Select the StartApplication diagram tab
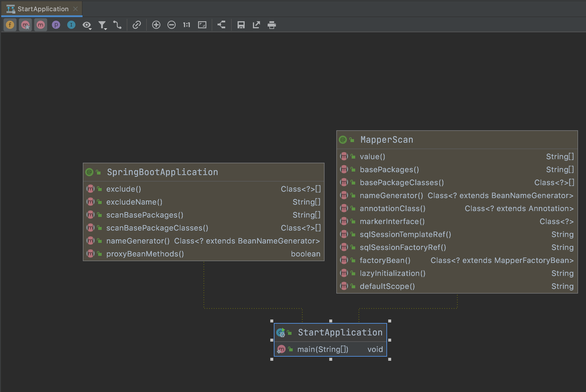The image size is (586, 392). (x=43, y=9)
